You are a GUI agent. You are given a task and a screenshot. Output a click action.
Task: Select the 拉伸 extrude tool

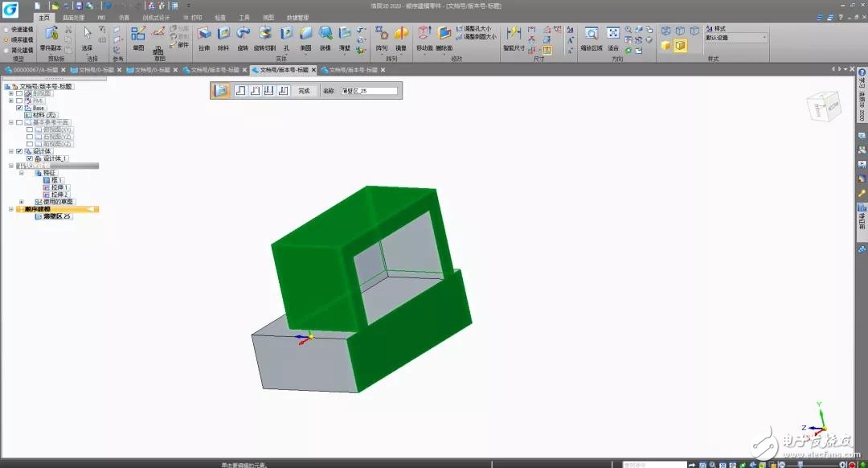point(203,39)
